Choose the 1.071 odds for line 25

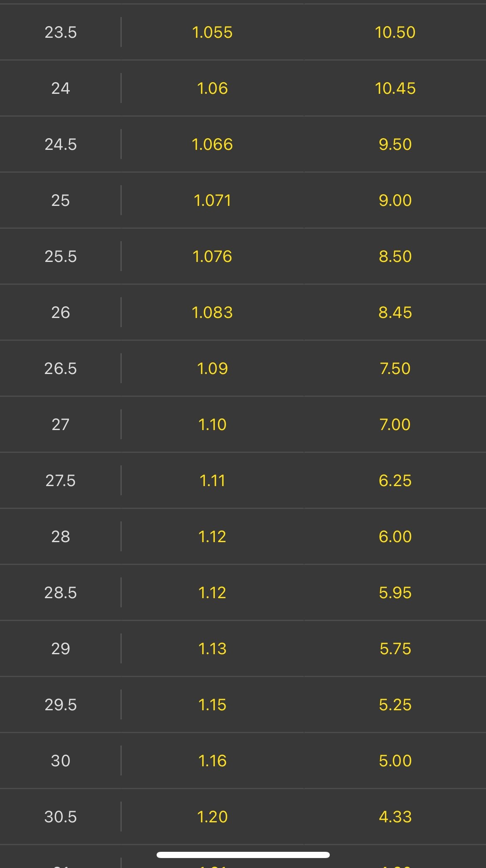click(x=212, y=200)
